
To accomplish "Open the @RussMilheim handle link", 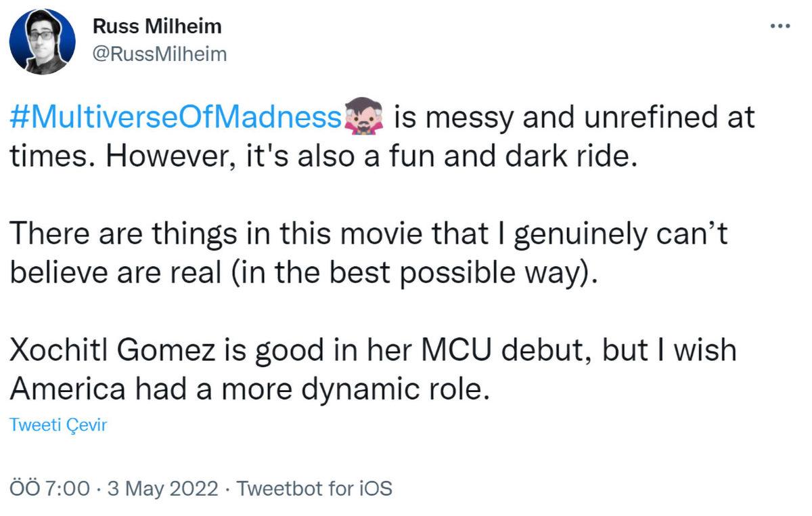I will pos(159,55).
